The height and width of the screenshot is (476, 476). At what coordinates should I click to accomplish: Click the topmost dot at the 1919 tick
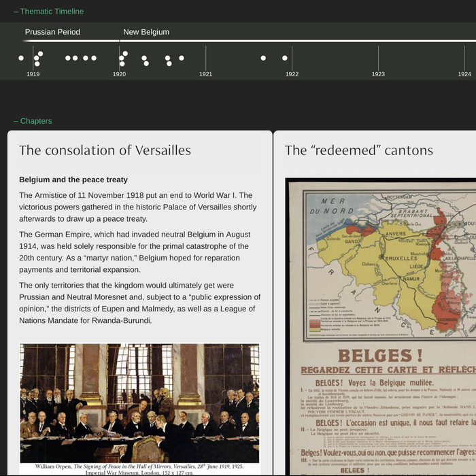[x=40, y=54]
